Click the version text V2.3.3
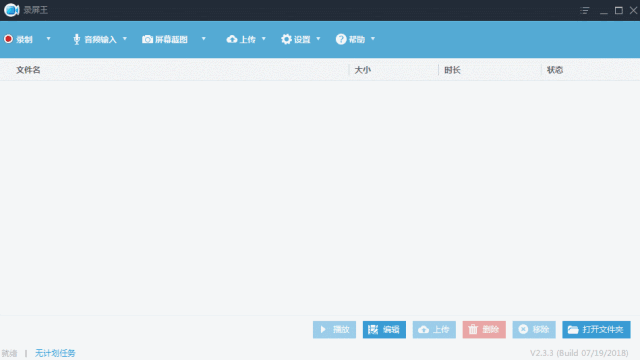The height and width of the screenshot is (360, 640). tap(579, 353)
